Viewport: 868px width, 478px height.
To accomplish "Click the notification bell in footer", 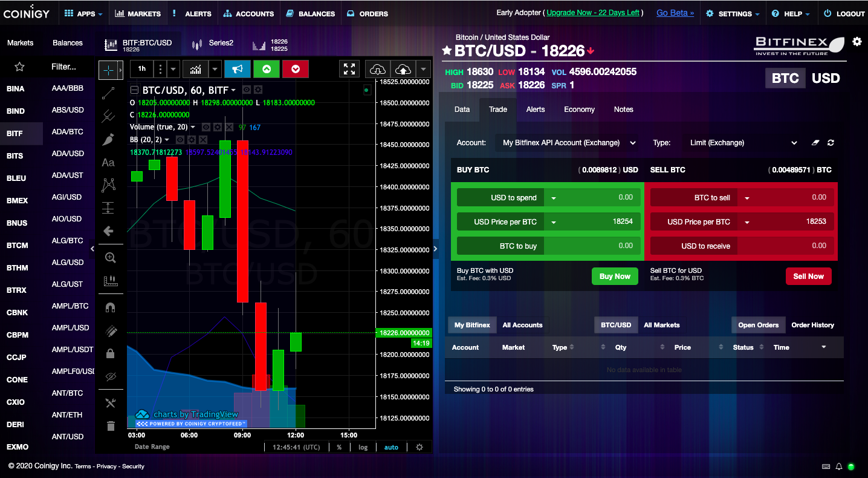I will [839, 467].
